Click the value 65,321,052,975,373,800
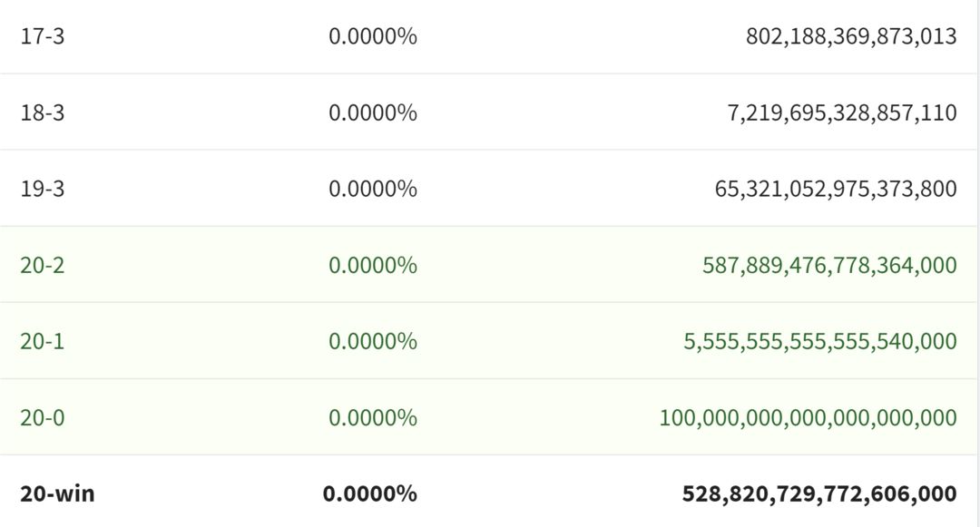 point(836,189)
